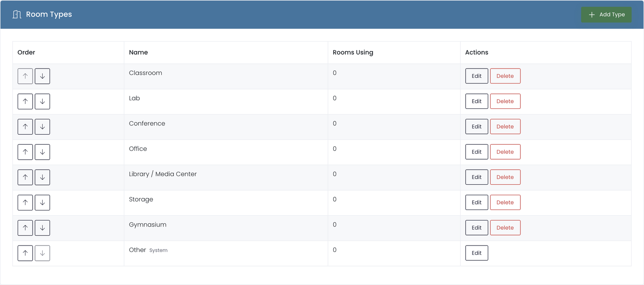The width and height of the screenshot is (644, 285).
Task: Click the disabled down arrow for Other
Action: [42, 253]
